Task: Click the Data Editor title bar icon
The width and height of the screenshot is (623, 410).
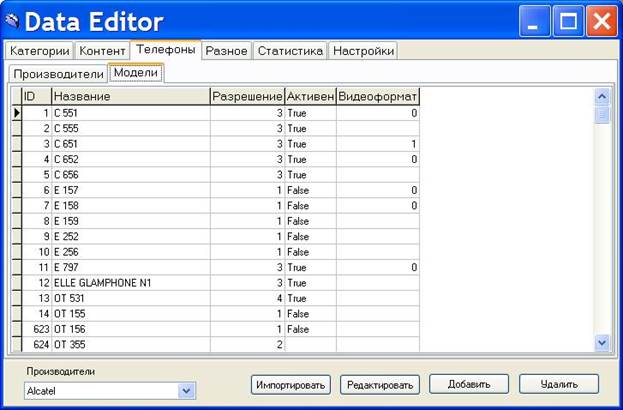Action: point(13,21)
